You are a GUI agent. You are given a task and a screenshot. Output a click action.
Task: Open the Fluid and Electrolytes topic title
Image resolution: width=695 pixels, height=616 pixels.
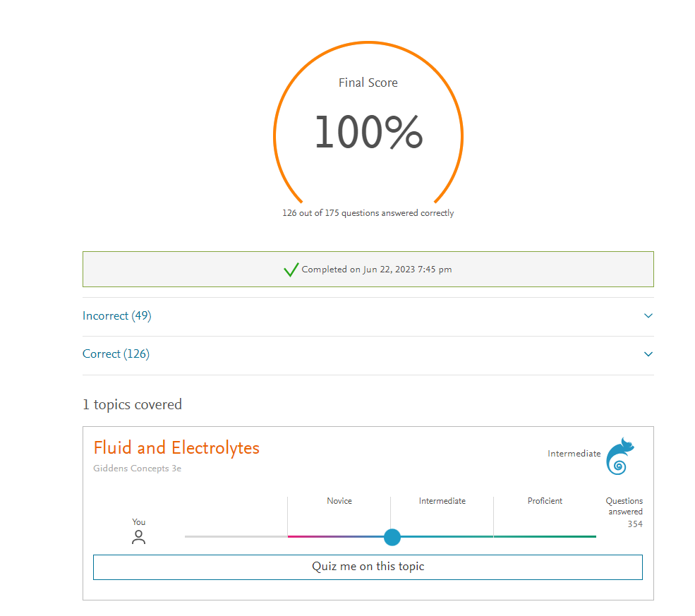pyautogui.click(x=176, y=448)
